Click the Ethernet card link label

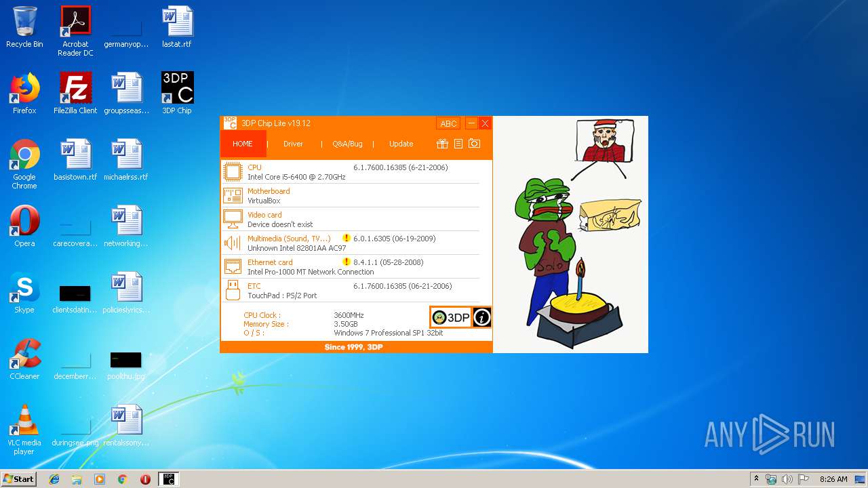tap(270, 262)
